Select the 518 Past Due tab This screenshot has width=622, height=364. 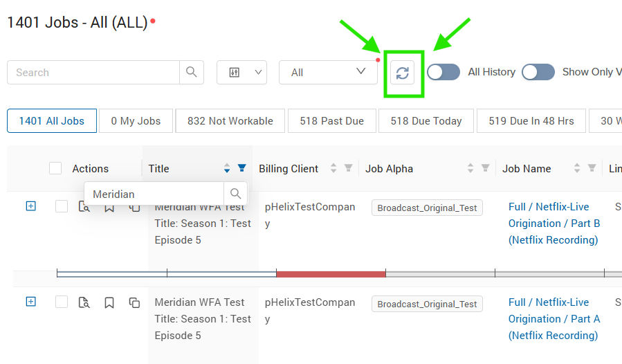331,120
